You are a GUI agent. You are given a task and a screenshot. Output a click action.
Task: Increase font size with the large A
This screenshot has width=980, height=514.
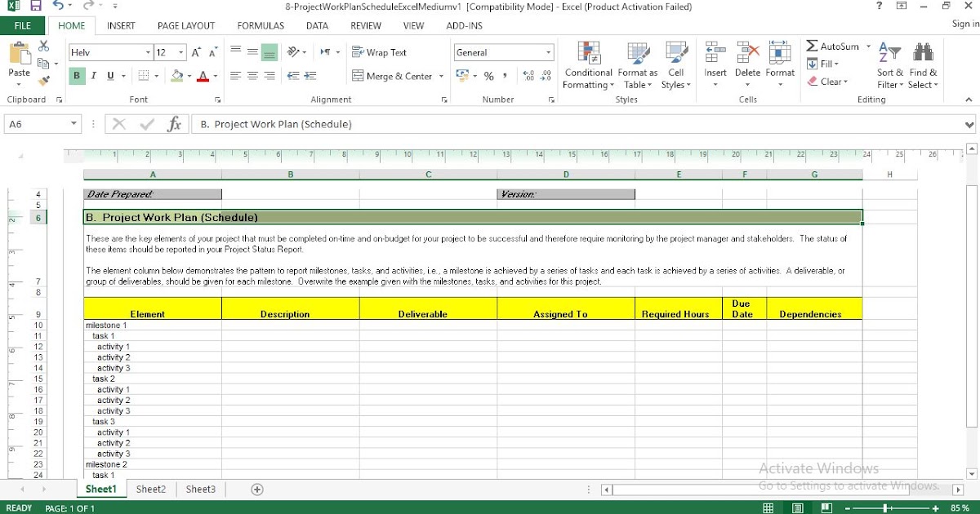(196, 52)
